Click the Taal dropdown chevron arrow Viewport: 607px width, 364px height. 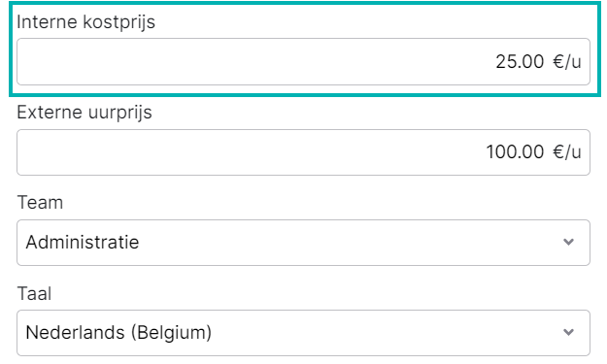(568, 332)
